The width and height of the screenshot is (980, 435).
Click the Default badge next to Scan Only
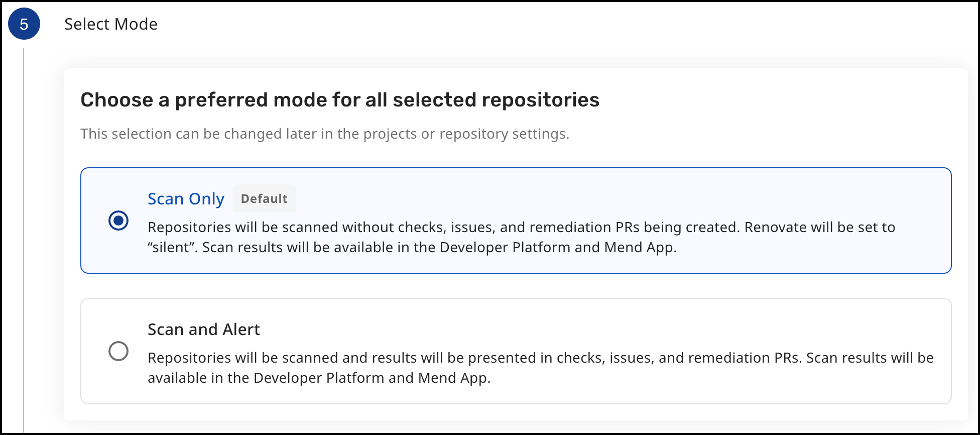pos(264,199)
